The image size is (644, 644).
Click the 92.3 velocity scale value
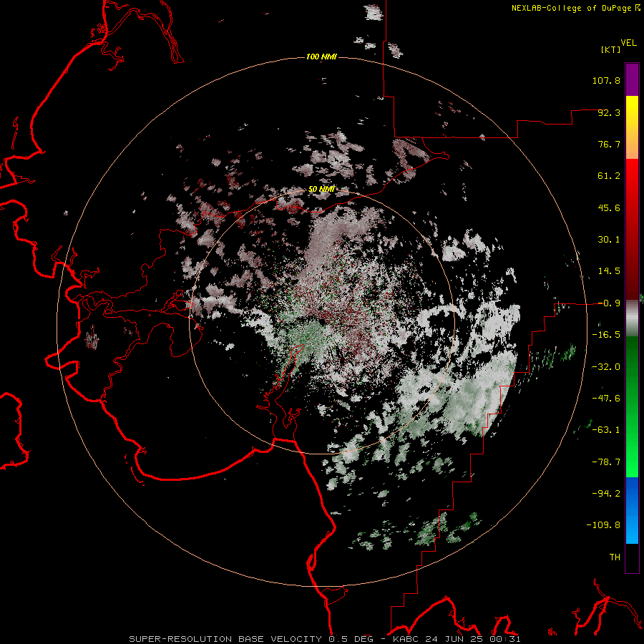point(609,112)
